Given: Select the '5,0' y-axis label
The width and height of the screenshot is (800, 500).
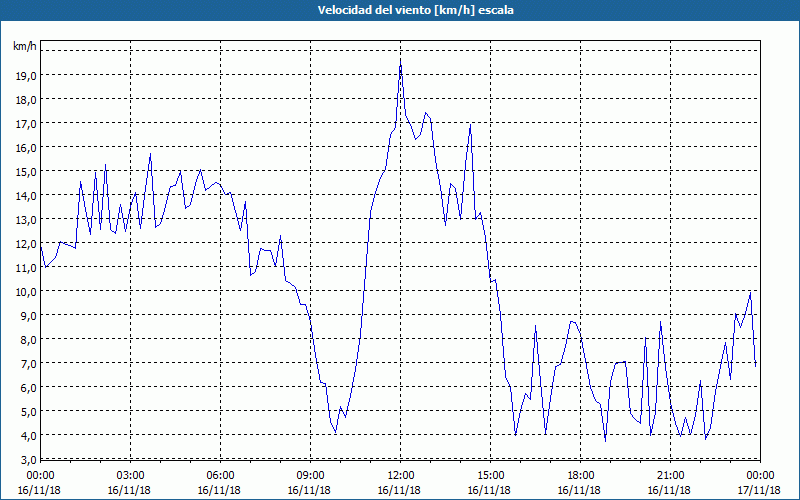Looking at the screenshot, I should 29,411.
